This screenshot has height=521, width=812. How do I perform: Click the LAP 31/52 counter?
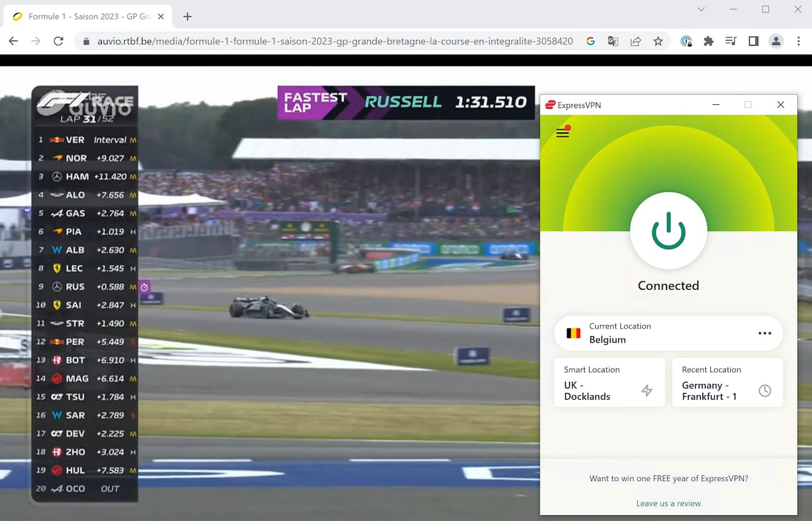pyautogui.click(x=86, y=119)
